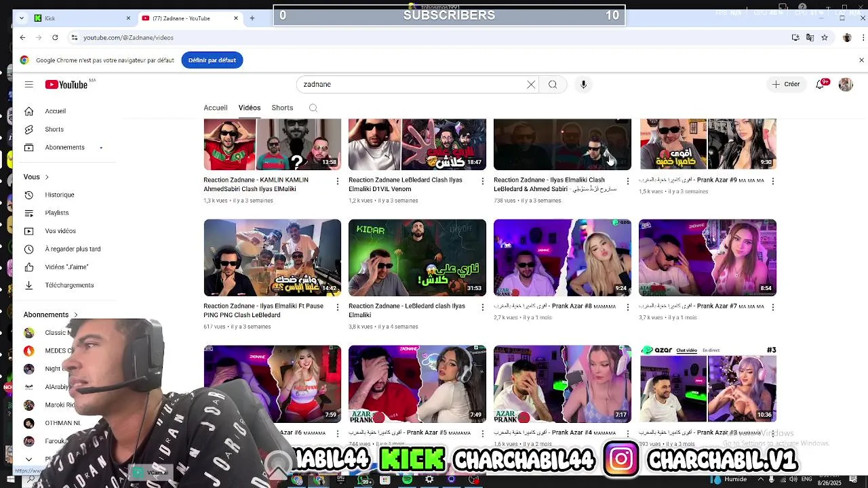Clear the zadnane search text
Viewport: 868px width, 488px height.
[531, 84]
